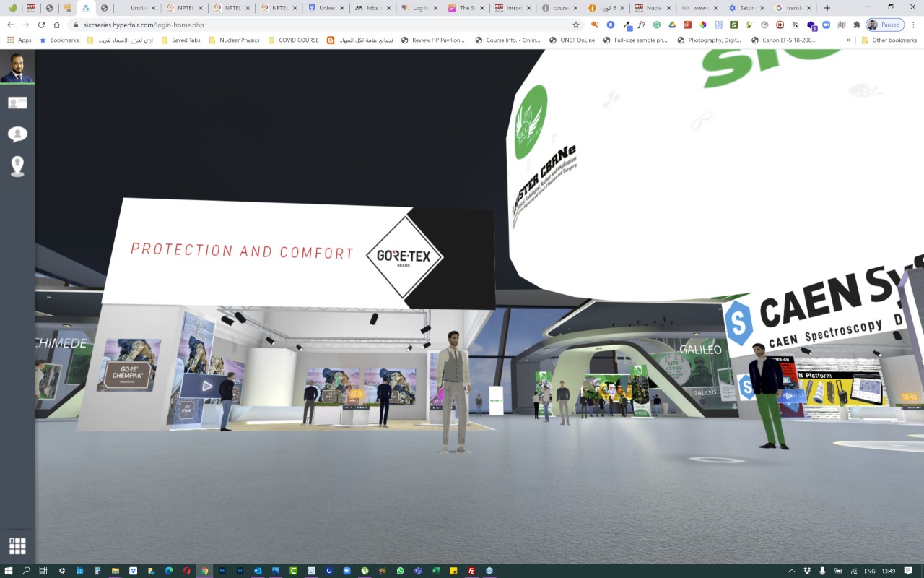Open the Saved Tabs bookmark folder

tap(180, 40)
